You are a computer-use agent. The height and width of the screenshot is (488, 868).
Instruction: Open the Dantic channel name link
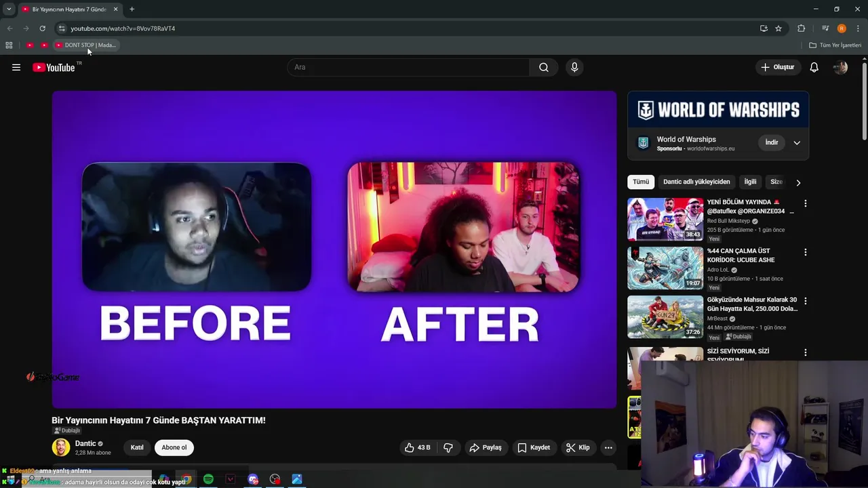tap(85, 443)
